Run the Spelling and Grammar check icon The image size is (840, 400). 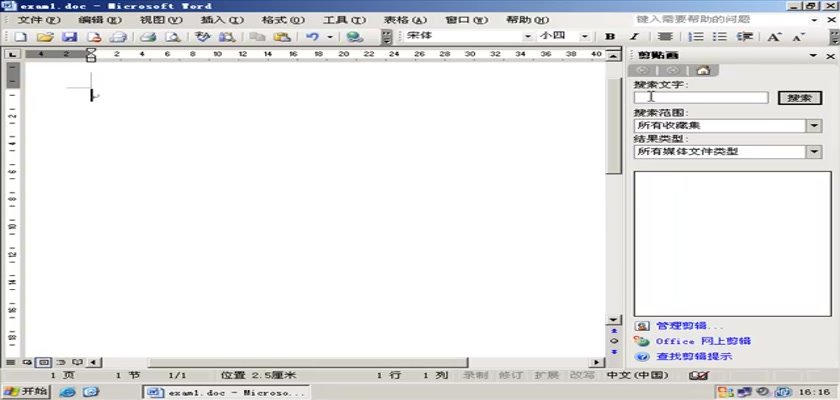point(202,37)
